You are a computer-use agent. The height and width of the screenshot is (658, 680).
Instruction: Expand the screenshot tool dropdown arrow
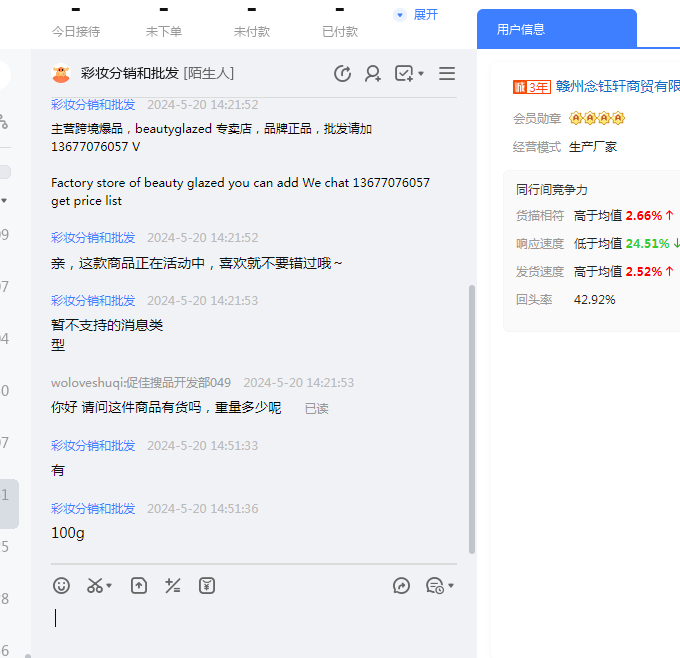pos(109,586)
